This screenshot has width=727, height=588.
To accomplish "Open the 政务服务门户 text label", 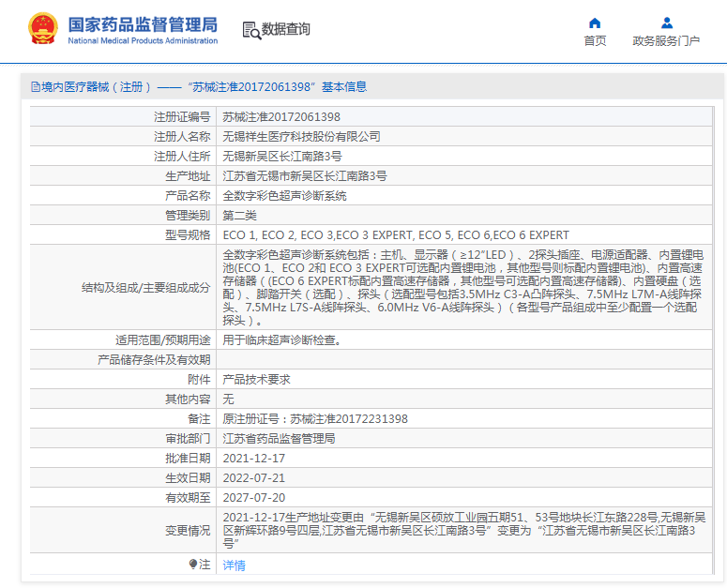I will pyautogui.click(x=666, y=41).
